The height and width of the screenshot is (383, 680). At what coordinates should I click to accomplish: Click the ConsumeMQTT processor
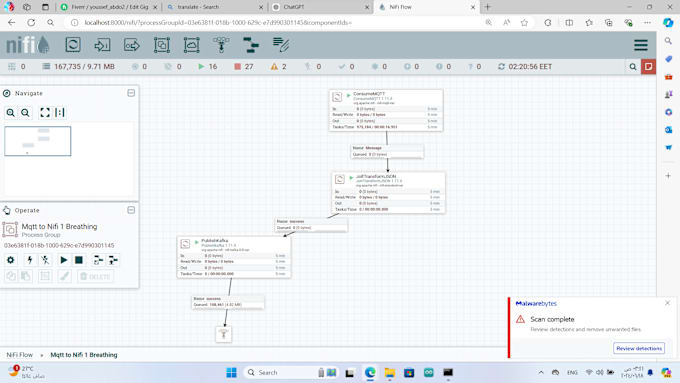click(386, 110)
